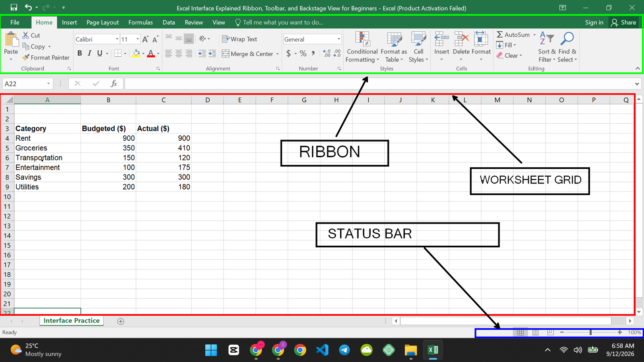Viewport: 644px width, 362px height.
Task: Select cell B4 containing 900
Action: pyautogui.click(x=108, y=138)
